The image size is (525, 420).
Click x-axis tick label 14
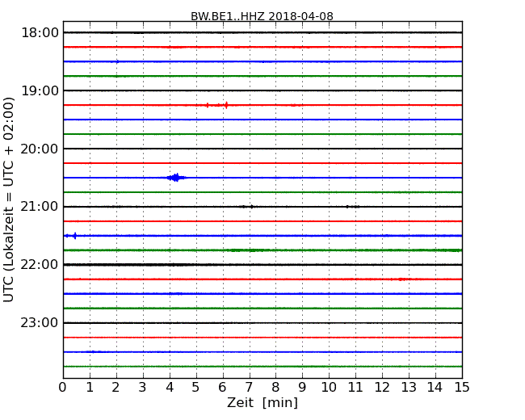pyautogui.click(x=435, y=388)
